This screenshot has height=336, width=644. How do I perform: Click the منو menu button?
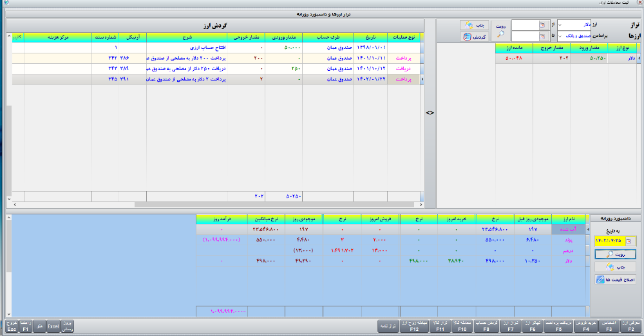click(39, 326)
